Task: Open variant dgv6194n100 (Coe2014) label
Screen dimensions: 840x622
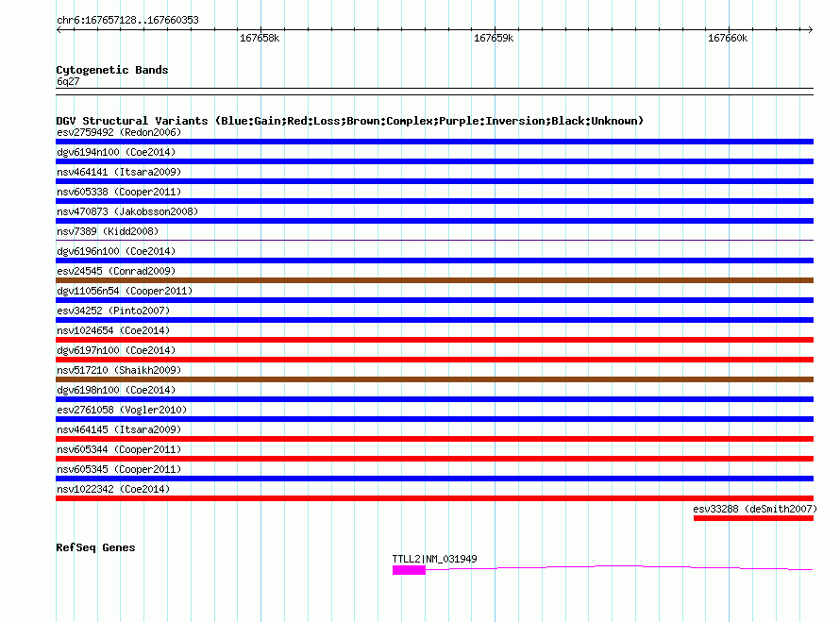Action: (x=116, y=152)
